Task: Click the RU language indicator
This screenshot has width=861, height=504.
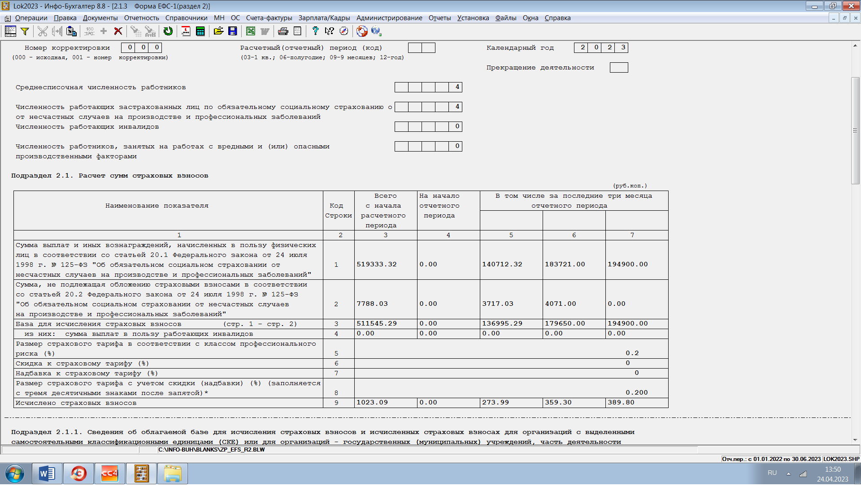Action: [772, 473]
